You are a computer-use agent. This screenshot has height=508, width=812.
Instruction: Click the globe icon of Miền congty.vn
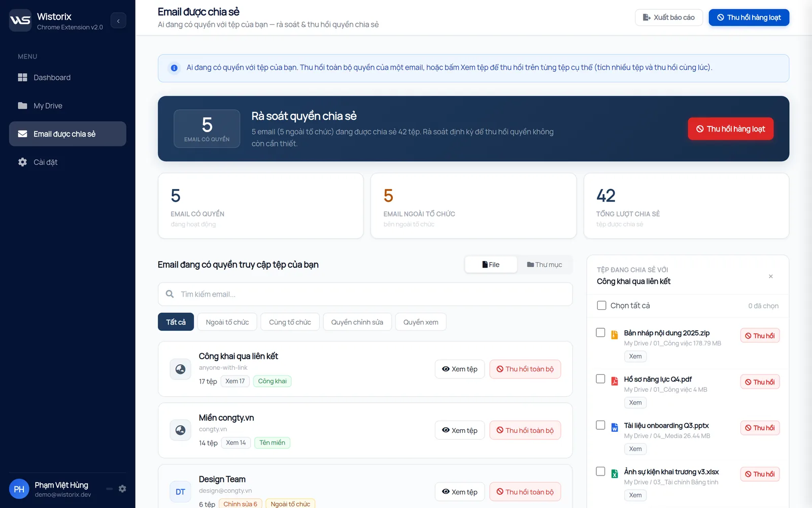click(x=180, y=430)
